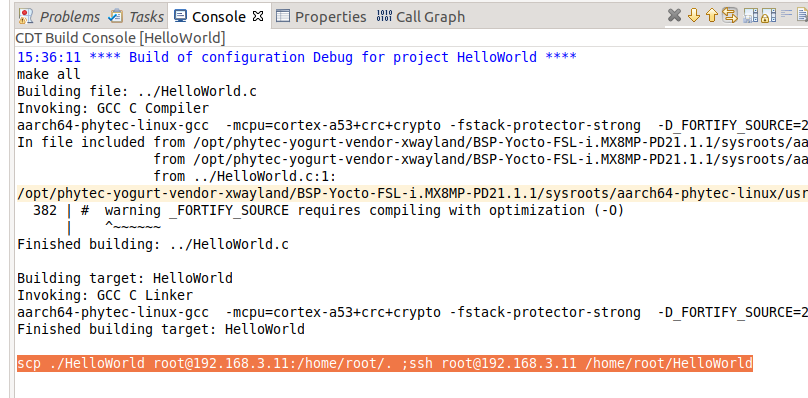Click the 'Finished building target: HelloWorld' line
The image size is (808, 398).
tap(161, 329)
